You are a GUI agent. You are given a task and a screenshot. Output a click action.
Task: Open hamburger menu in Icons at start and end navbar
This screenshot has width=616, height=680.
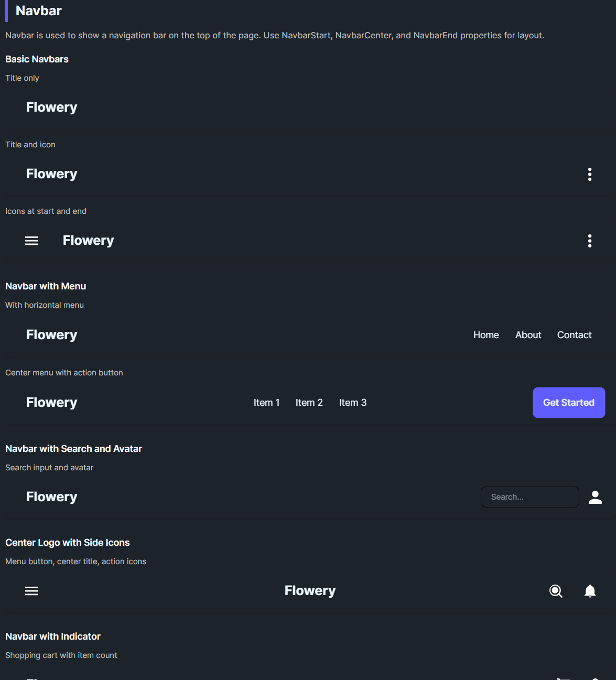[31, 241]
